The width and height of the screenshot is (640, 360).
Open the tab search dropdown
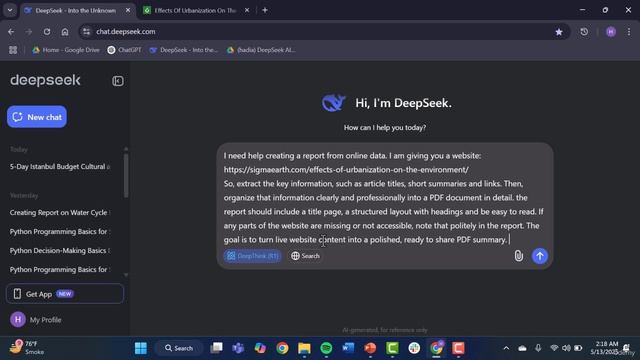pos(10,11)
